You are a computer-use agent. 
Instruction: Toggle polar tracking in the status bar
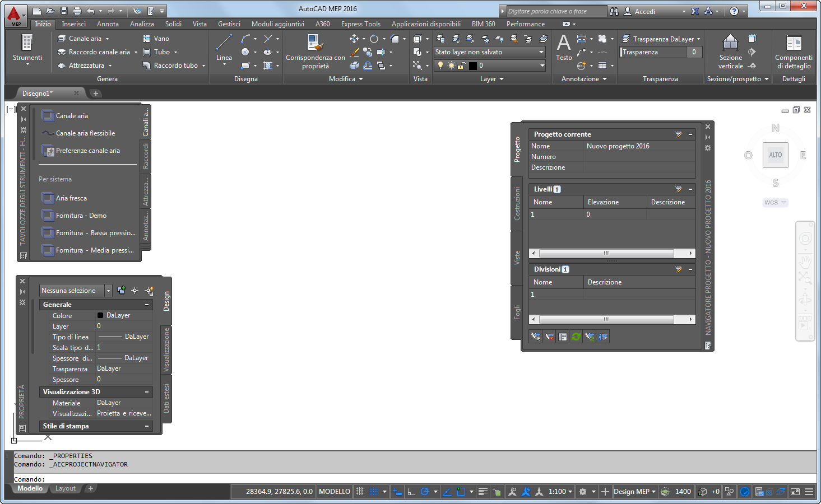(425, 492)
